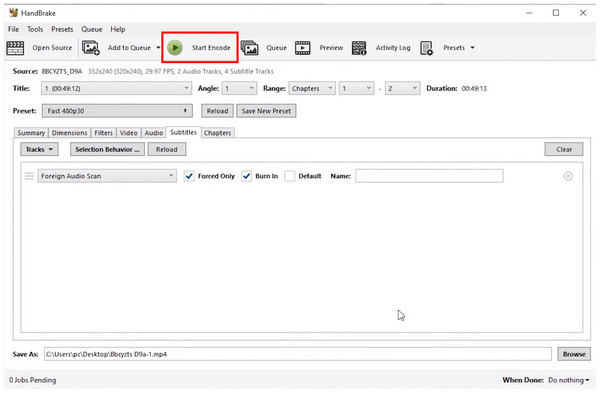Open the Preset selector showing Fast 480p30
Viewport: 600px width, 393px height.
tap(117, 111)
